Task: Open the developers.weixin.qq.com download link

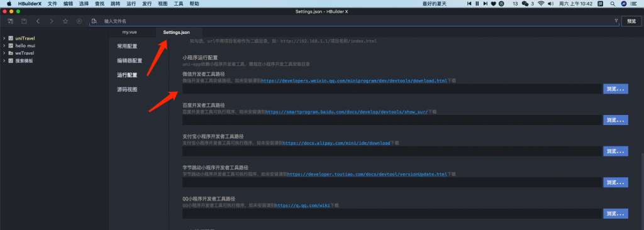Action: [354, 81]
